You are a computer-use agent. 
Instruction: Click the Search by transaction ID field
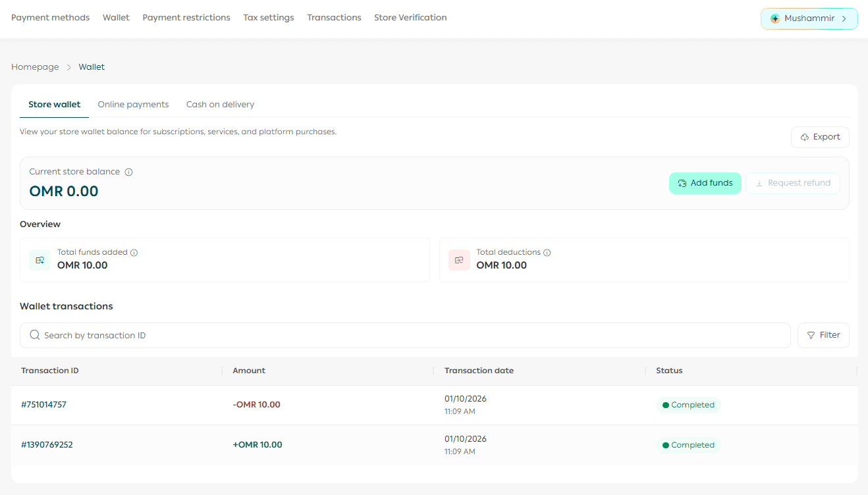click(405, 335)
